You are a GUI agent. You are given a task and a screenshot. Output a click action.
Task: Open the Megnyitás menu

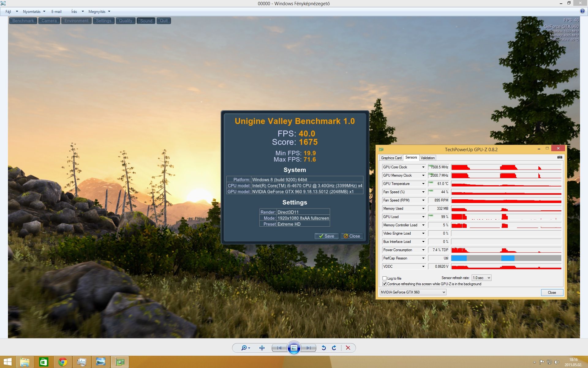99,12
